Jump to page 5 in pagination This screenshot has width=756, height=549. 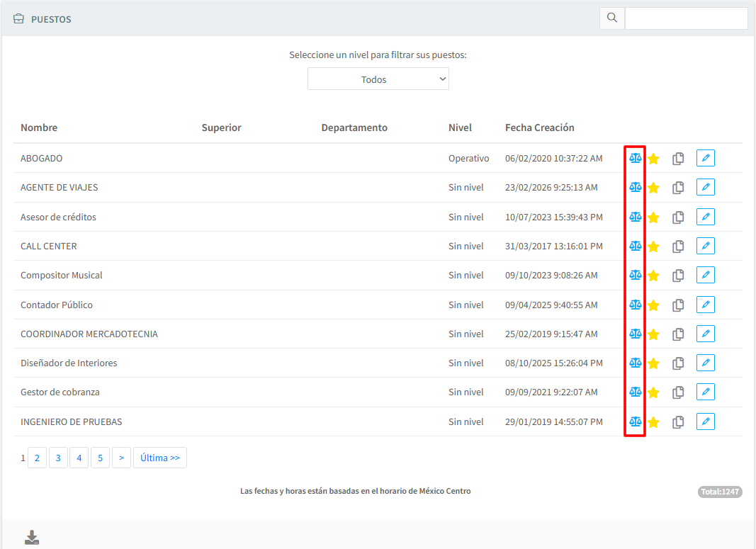100,458
